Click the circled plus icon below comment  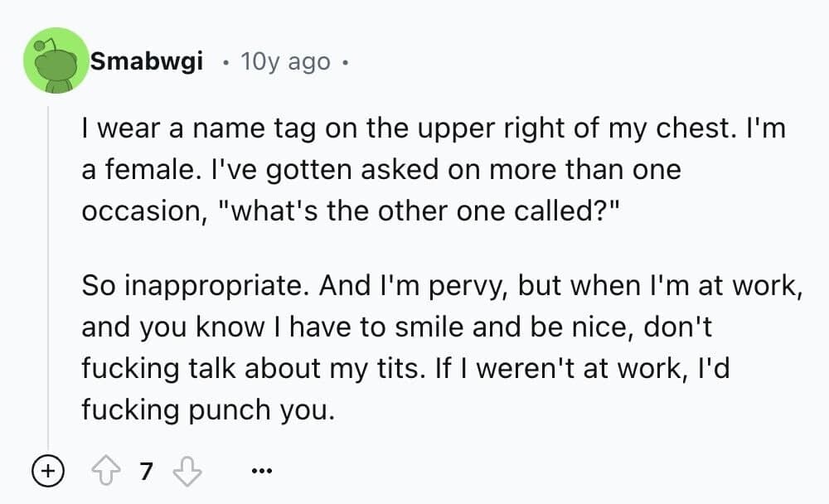[47, 472]
